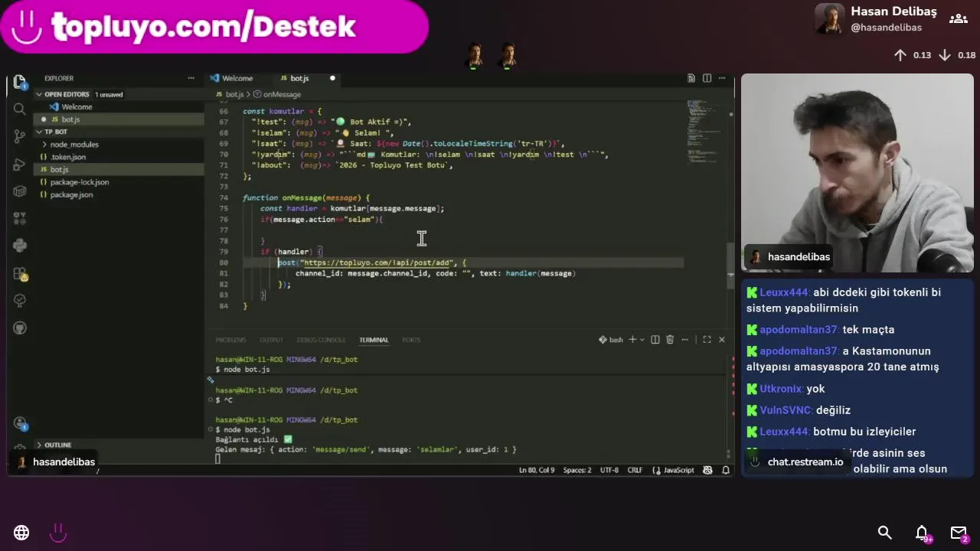Open the Remote Explorer activity icon
The height and width of the screenshot is (551, 980).
[20, 191]
